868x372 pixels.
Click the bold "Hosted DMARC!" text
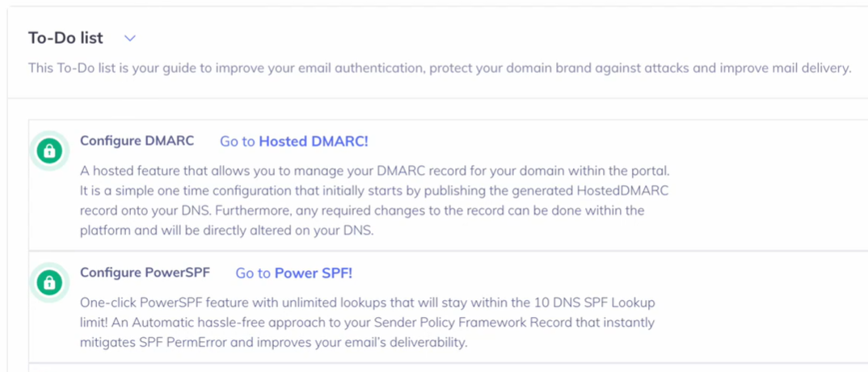coord(314,142)
